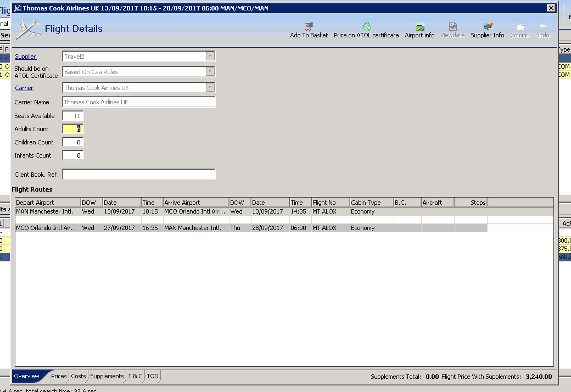Click the 06:00 arrival time cell
The image size is (571, 392).
pos(300,228)
